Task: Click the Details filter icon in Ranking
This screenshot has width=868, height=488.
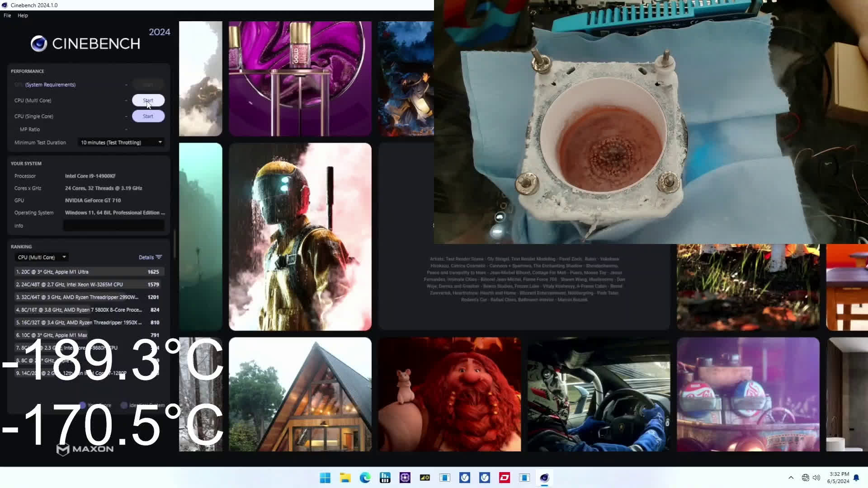Action: 159,257
